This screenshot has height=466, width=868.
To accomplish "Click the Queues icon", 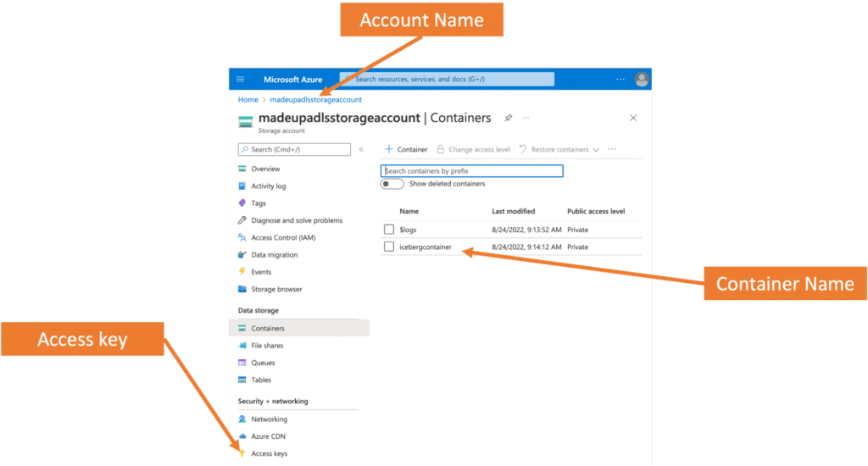I will 242,363.
